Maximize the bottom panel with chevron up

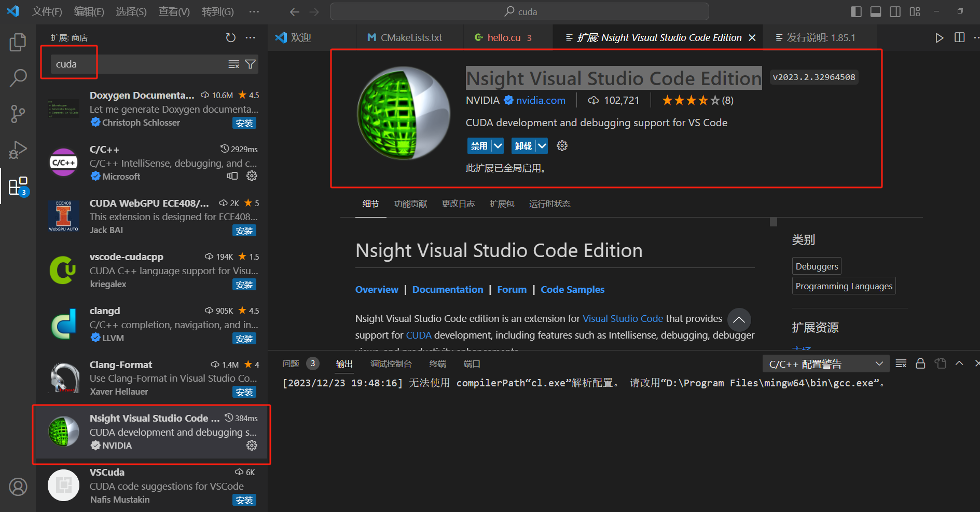click(x=959, y=363)
